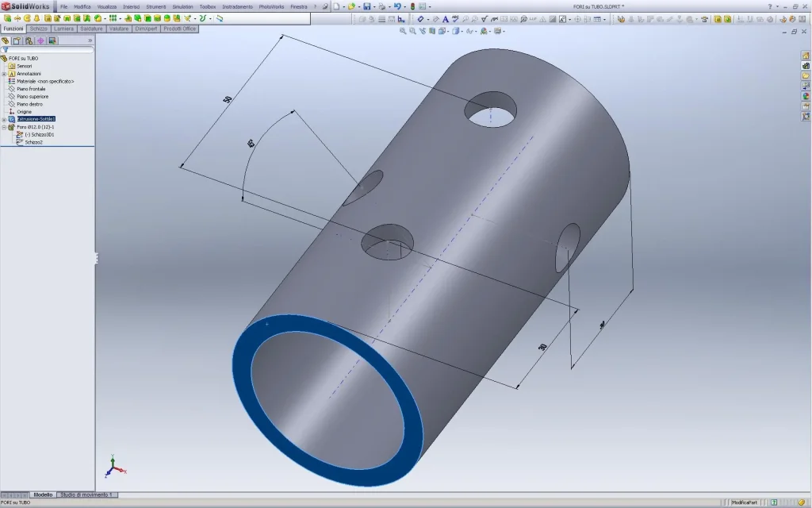Open the File menu

[x=63, y=6]
